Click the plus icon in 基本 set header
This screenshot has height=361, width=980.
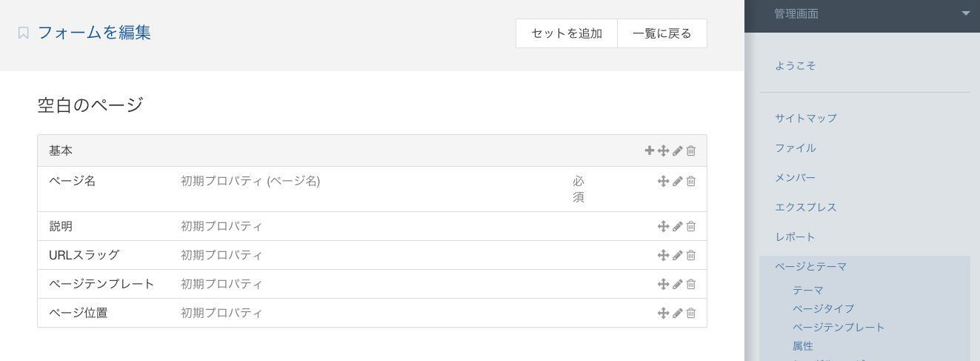click(650, 150)
